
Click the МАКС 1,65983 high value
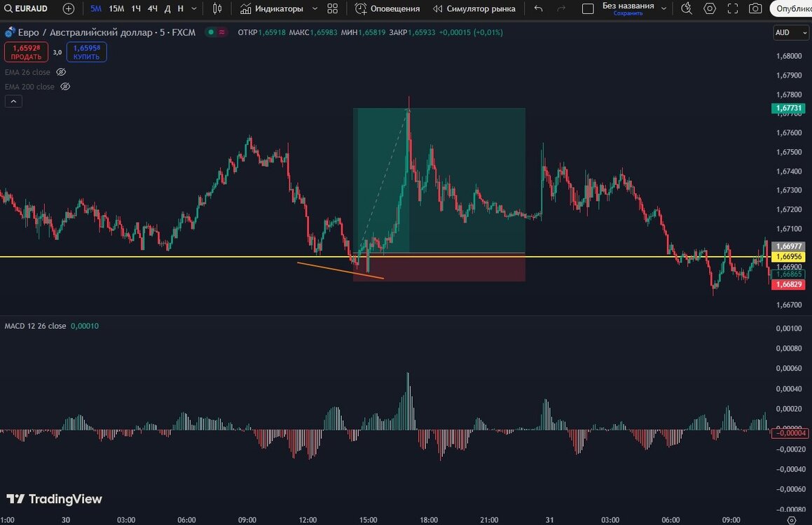(x=312, y=32)
